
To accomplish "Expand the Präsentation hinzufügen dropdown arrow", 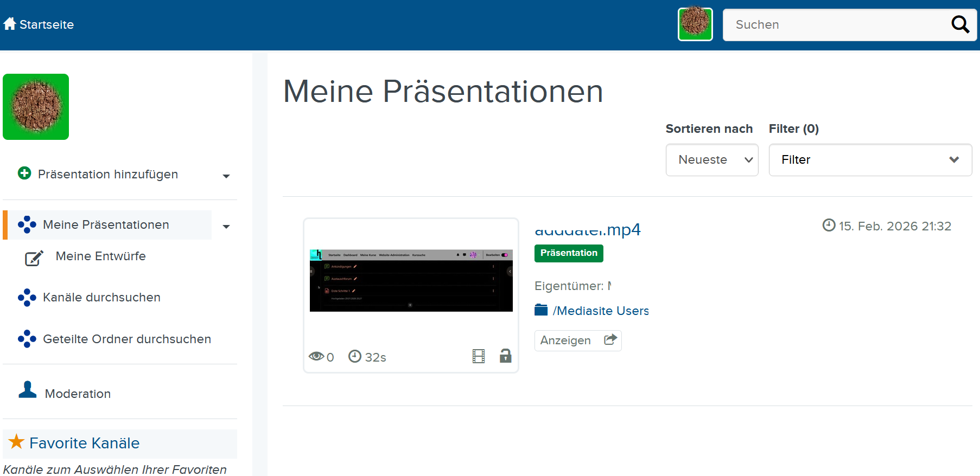I will (x=226, y=176).
